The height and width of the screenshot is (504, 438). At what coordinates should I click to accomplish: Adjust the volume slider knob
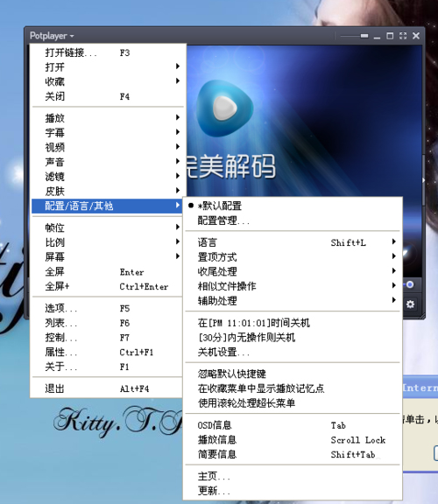click(410, 284)
